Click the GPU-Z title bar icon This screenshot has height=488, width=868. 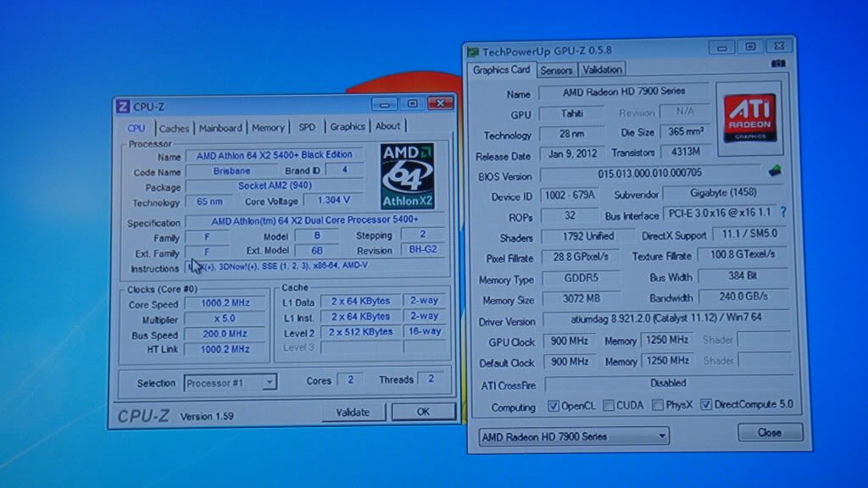tap(471, 52)
